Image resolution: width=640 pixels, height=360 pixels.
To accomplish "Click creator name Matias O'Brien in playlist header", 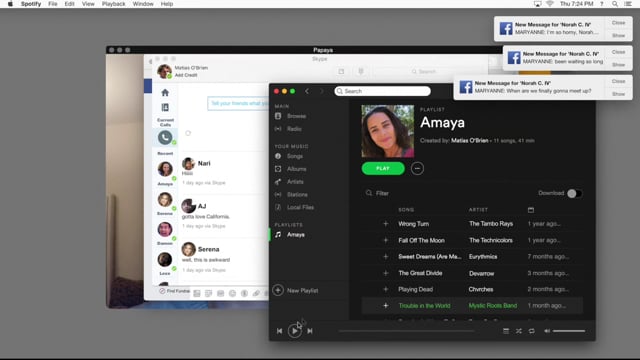I will 469,140.
